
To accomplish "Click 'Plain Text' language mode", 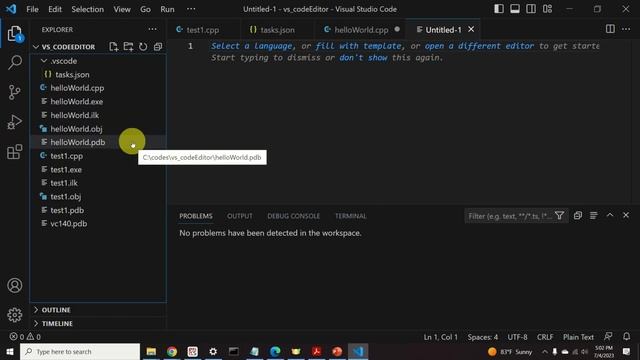I will [578, 337].
